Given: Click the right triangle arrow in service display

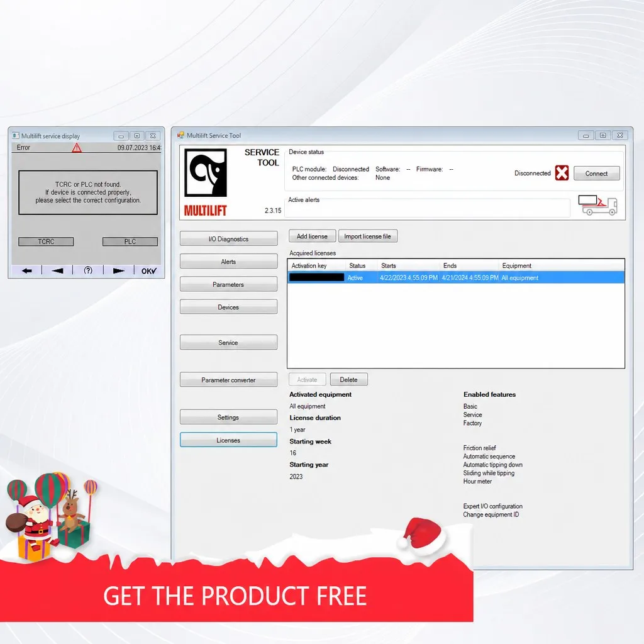Looking at the screenshot, I should coord(119,270).
